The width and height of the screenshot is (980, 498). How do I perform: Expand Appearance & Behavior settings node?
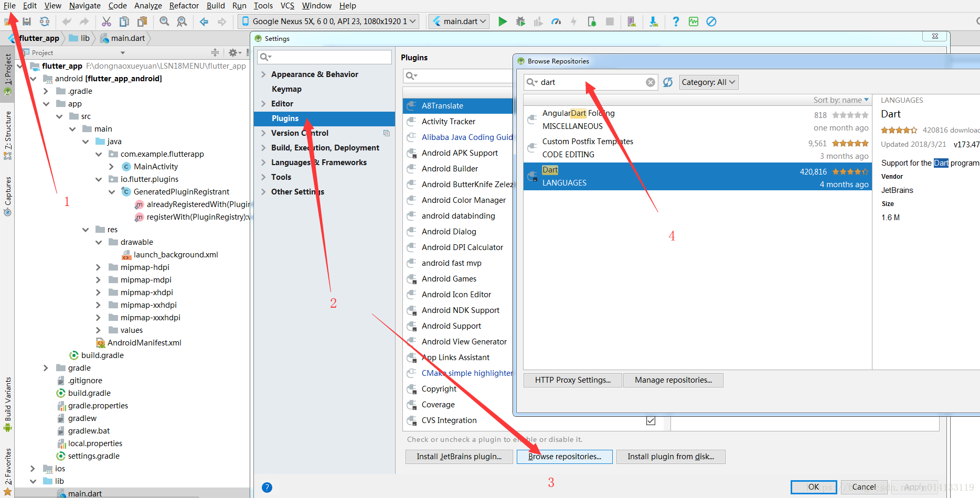[x=263, y=74]
